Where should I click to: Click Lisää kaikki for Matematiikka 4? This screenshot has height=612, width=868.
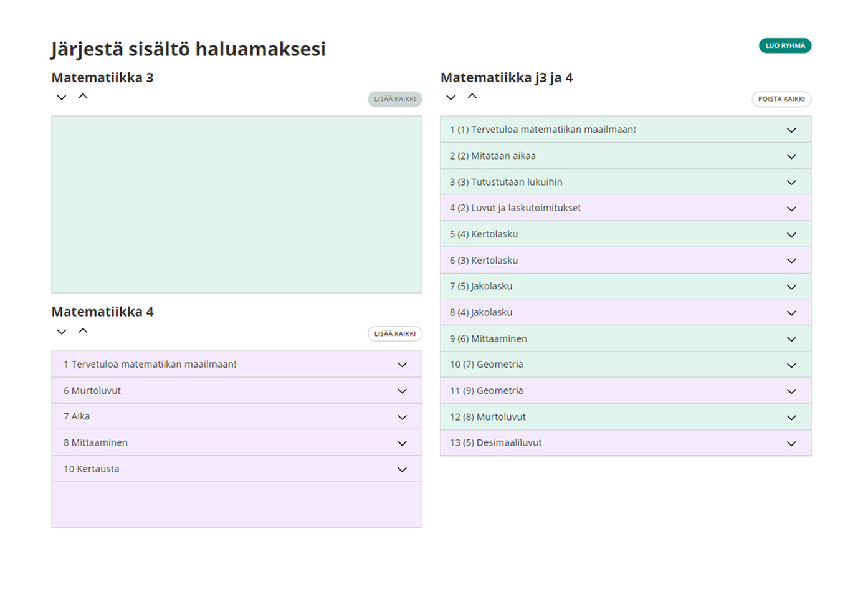click(x=394, y=334)
